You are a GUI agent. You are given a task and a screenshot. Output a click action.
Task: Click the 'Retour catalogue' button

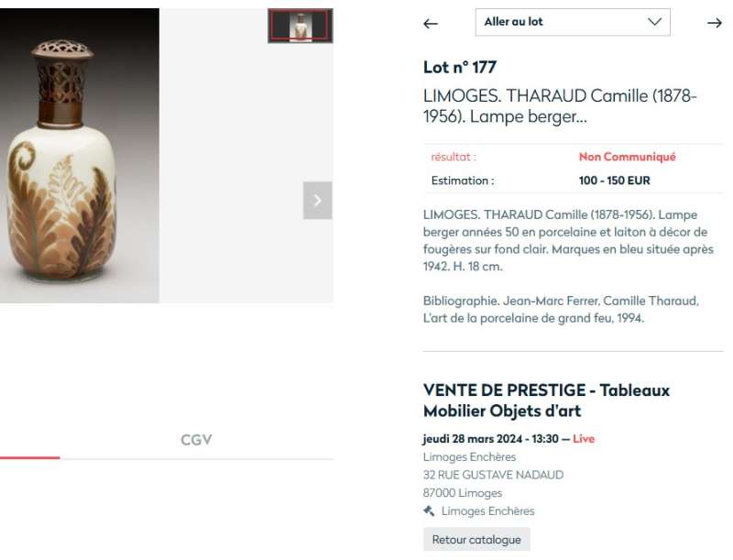476,540
